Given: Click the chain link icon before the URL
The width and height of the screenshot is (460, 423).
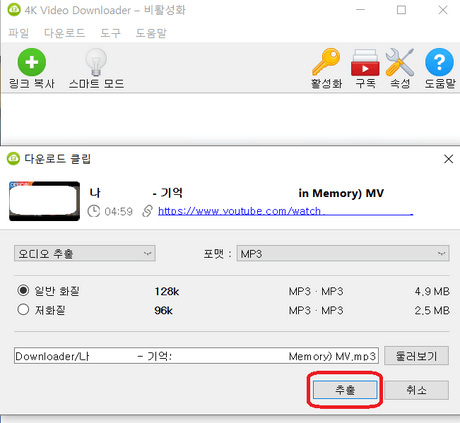Looking at the screenshot, I should coord(147,211).
